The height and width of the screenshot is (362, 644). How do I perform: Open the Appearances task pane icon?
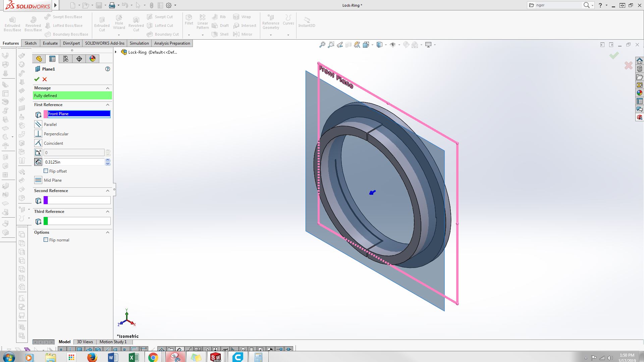click(x=640, y=93)
